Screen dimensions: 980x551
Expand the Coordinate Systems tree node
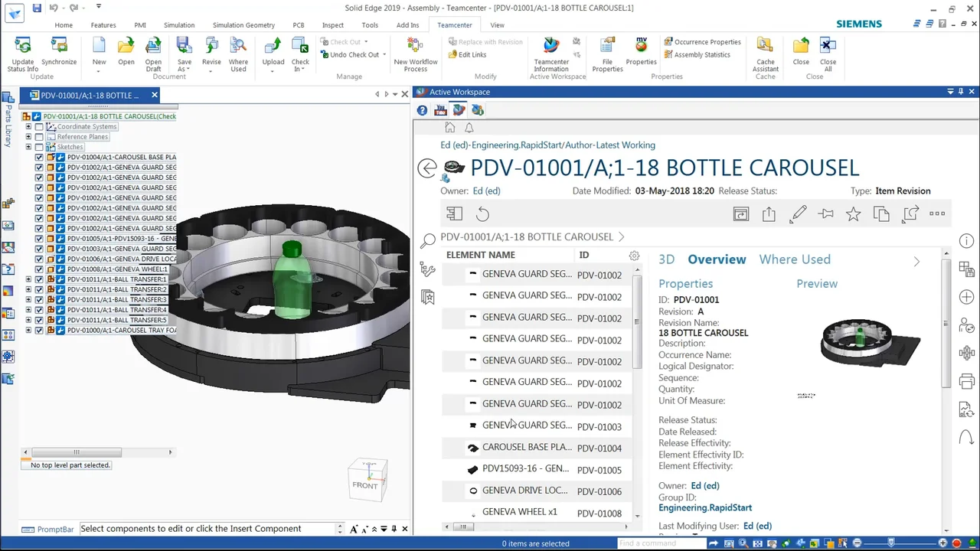[x=28, y=127]
